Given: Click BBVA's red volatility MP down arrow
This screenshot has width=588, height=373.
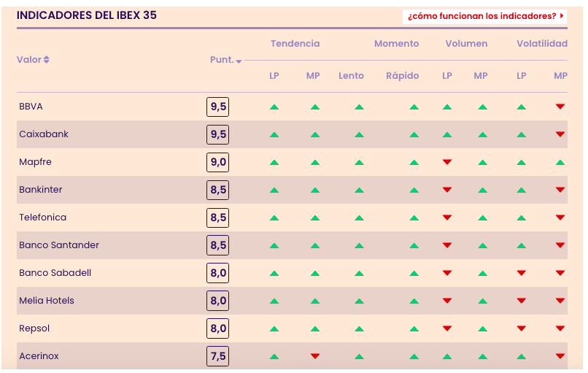Looking at the screenshot, I should pos(560,107).
